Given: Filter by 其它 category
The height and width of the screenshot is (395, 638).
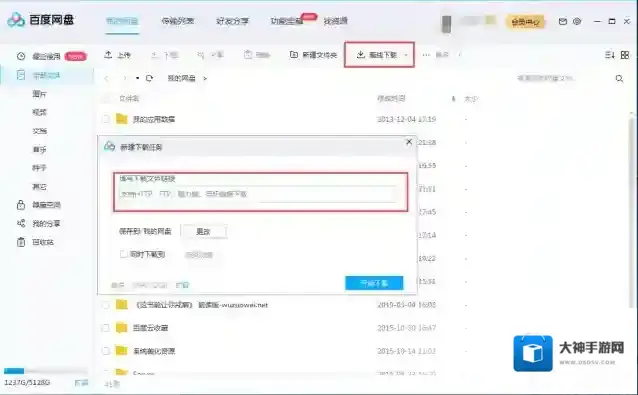Looking at the screenshot, I should 39,187.
